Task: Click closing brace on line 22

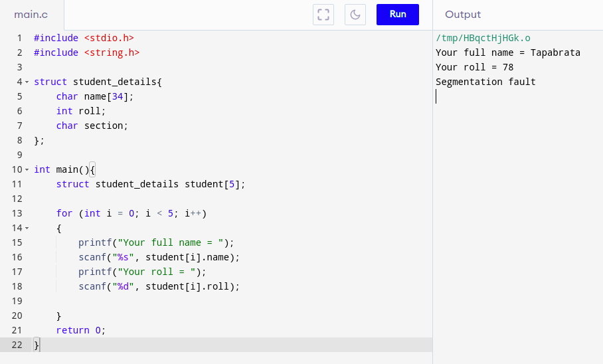Action: (37, 345)
